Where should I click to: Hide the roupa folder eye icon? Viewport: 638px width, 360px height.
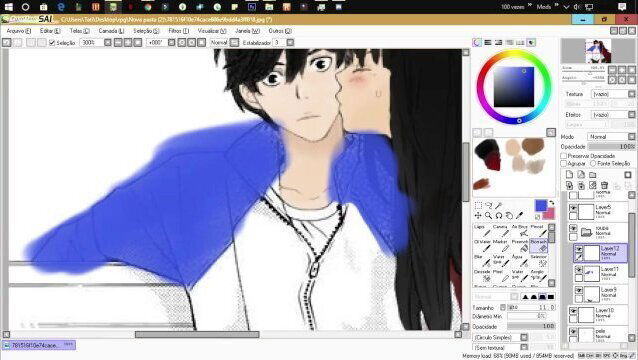(573, 228)
